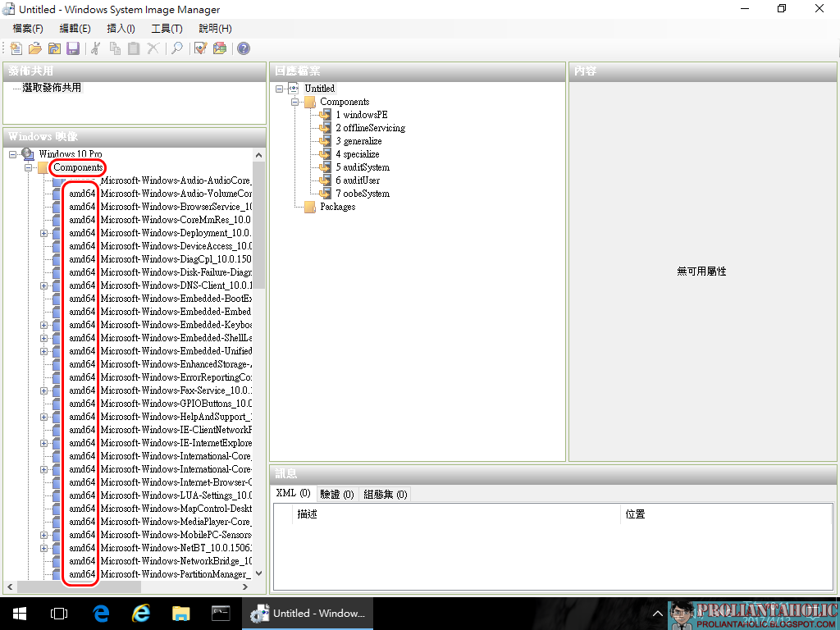Open File Explorer from taskbar
Image resolution: width=840 pixels, height=630 pixels.
[x=181, y=614]
